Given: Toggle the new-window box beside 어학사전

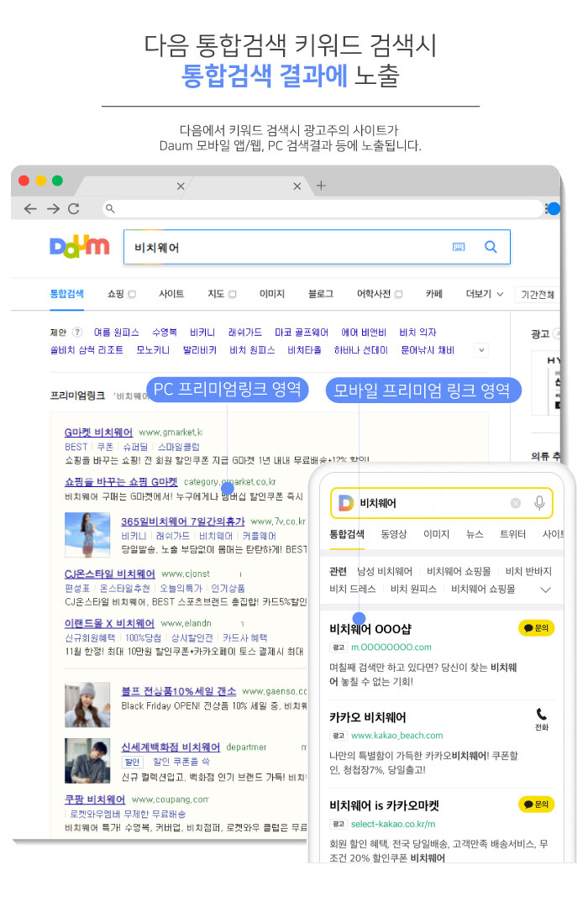Looking at the screenshot, I should (399, 295).
